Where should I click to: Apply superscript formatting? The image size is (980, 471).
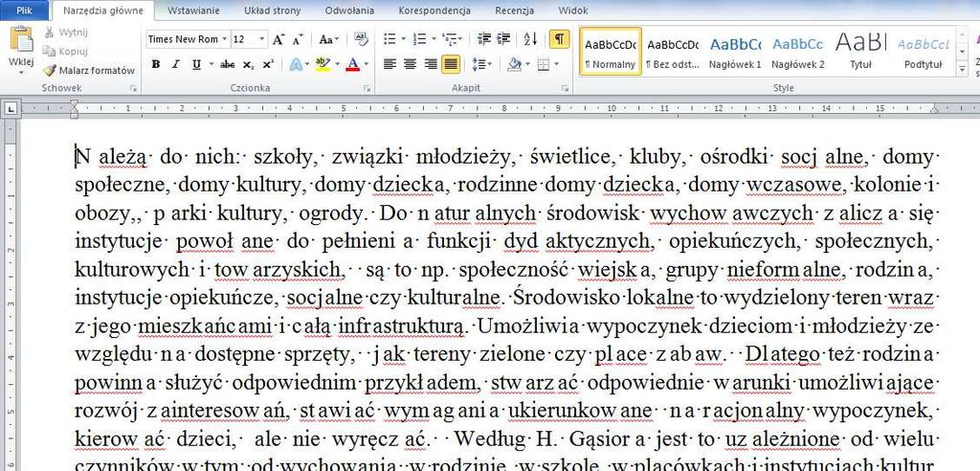tap(268, 64)
